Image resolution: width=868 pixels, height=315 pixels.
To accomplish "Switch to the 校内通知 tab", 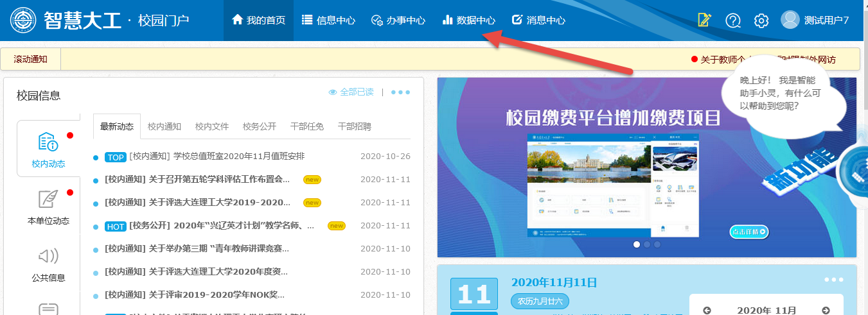I will [164, 126].
